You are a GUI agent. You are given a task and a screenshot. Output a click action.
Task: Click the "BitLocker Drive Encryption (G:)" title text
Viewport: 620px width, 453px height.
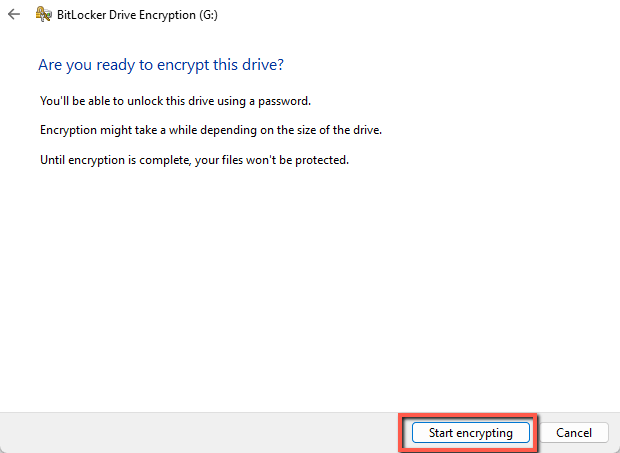(137, 17)
